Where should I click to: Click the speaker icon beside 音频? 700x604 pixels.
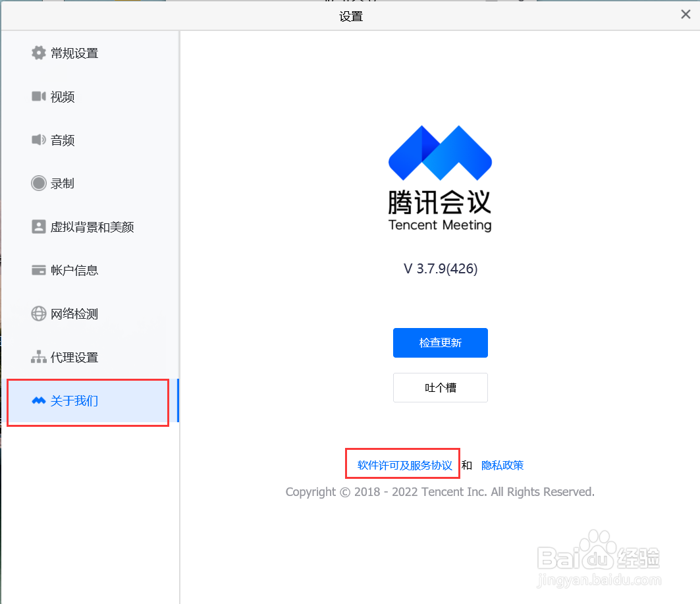[38, 140]
